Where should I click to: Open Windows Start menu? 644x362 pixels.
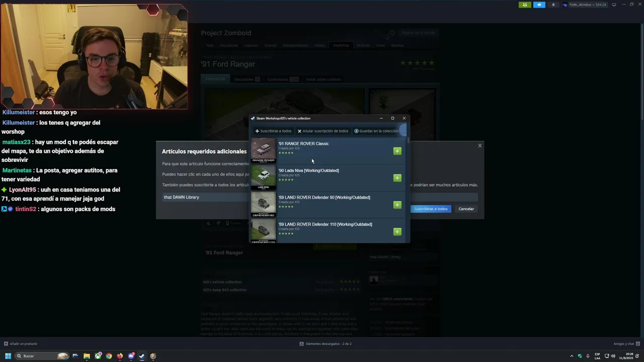coord(8,356)
